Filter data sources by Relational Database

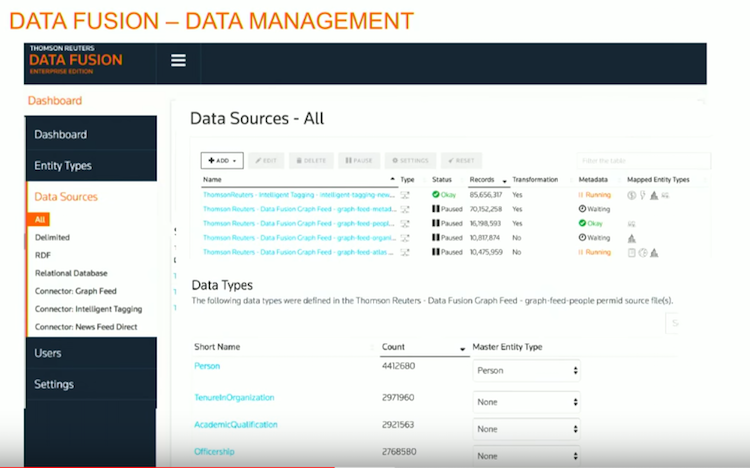coord(71,273)
